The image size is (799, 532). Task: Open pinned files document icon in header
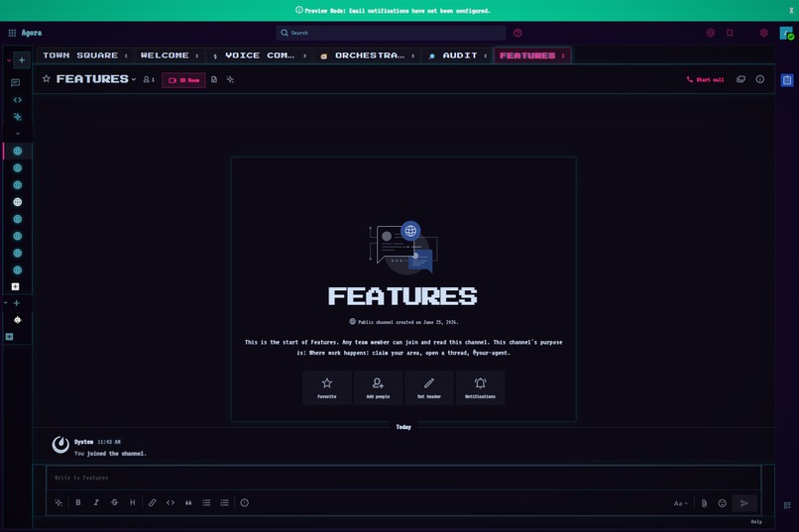pos(214,79)
